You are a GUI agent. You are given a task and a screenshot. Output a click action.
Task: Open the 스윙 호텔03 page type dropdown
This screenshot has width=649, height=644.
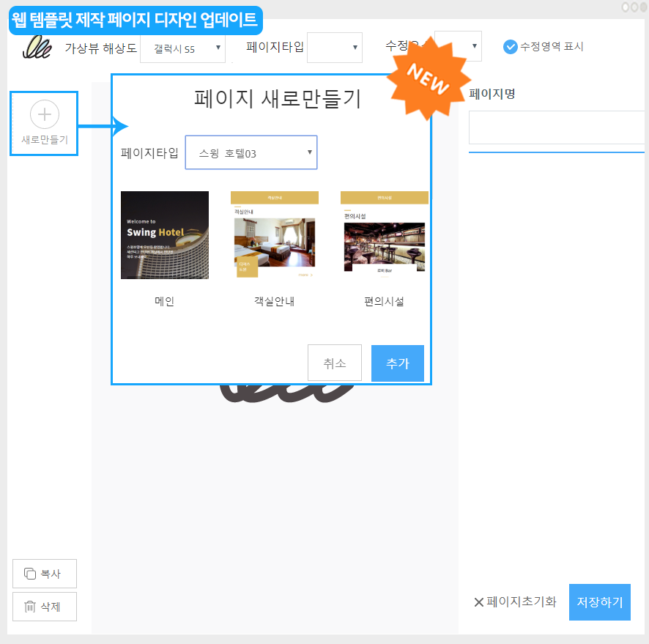pos(251,153)
